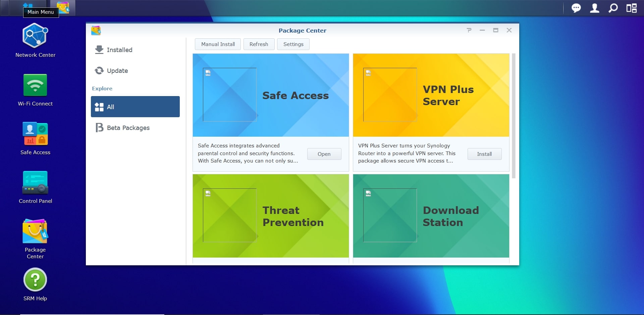Click the package list vertical scrollbar
Screen dimensions: 644x315
[x=514, y=116]
